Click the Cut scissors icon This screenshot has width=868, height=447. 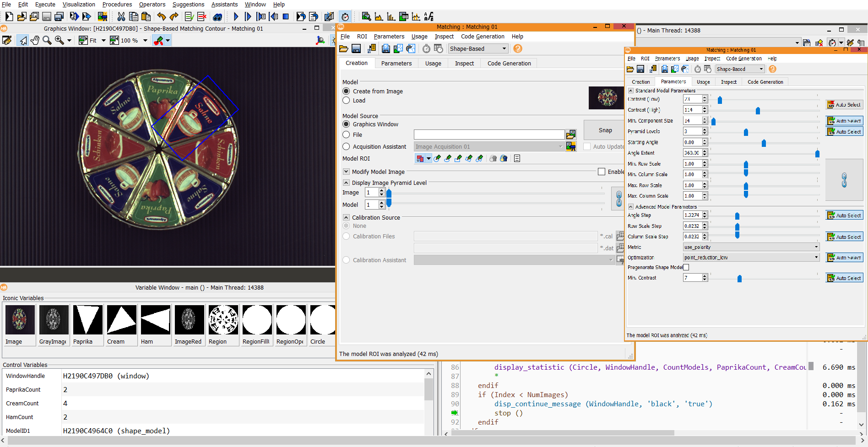point(121,16)
